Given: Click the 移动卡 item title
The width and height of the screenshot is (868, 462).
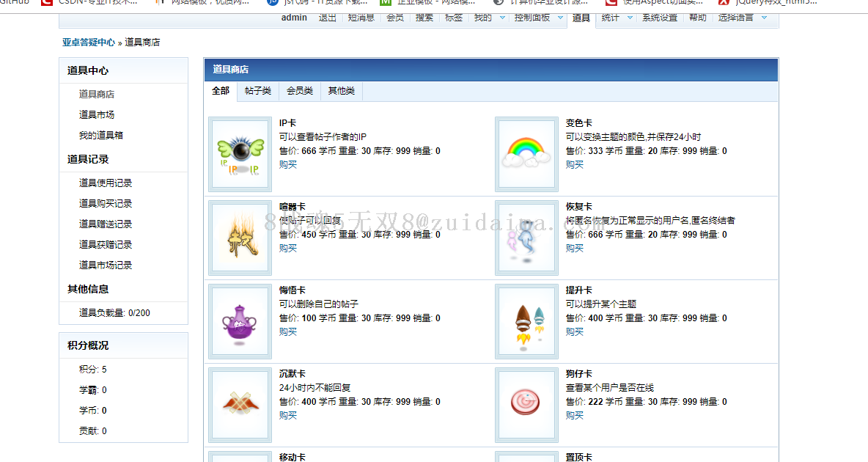Looking at the screenshot, I should pos(293,457).
